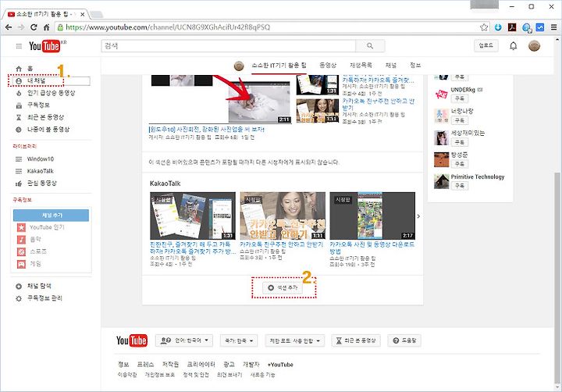562x392 pixels.
Task: Play first KakaoTalk video thumbnail 1:31
Action: pos(193,216)
